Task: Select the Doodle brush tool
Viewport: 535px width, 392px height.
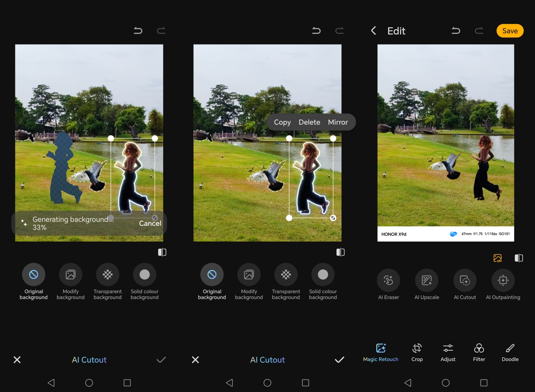Action: click(x=510, y=352)
